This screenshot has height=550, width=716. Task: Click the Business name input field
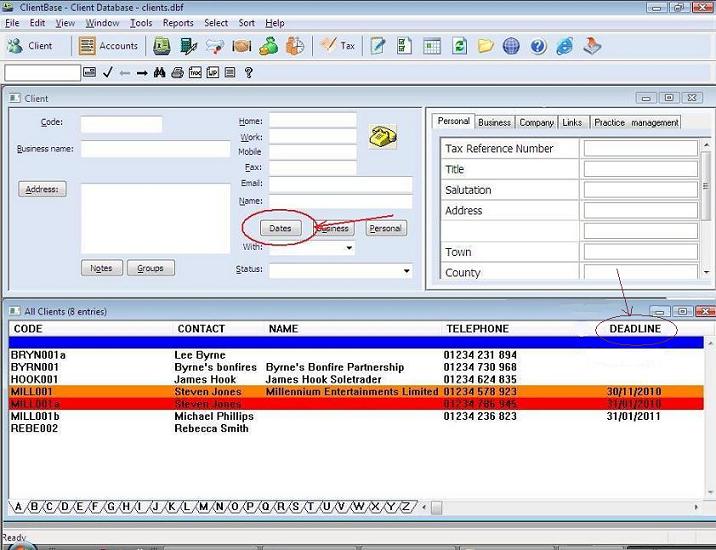click(x=155, y=149)
